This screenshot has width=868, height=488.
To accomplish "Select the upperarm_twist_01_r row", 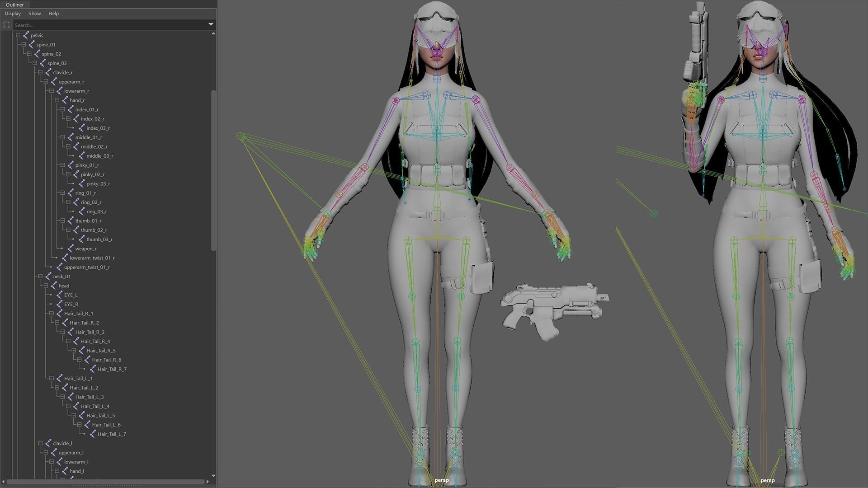I will (x=87, y=267).
